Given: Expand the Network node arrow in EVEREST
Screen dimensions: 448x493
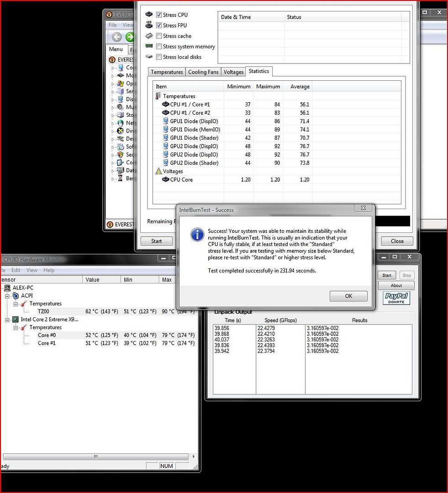Looking at the screenshot, I should point(113,123).
